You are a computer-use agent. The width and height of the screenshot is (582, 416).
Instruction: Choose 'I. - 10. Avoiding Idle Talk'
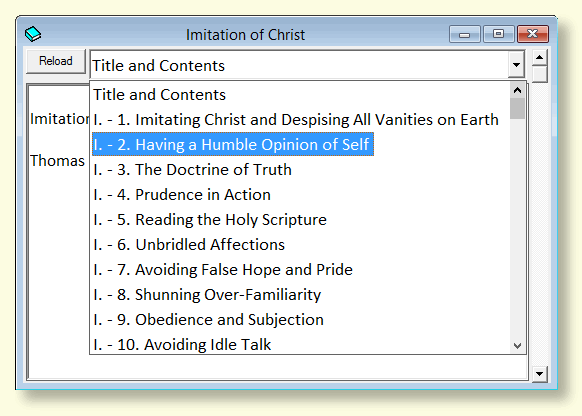(x=301, y=344)
